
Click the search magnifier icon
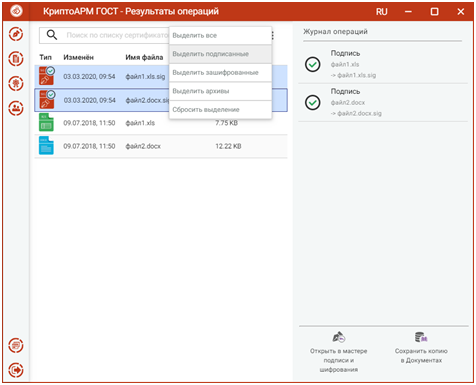[x=52, y=35]
